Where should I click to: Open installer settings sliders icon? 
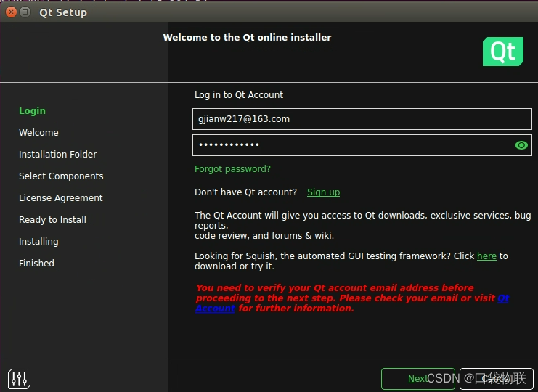(x=19, y=379)
